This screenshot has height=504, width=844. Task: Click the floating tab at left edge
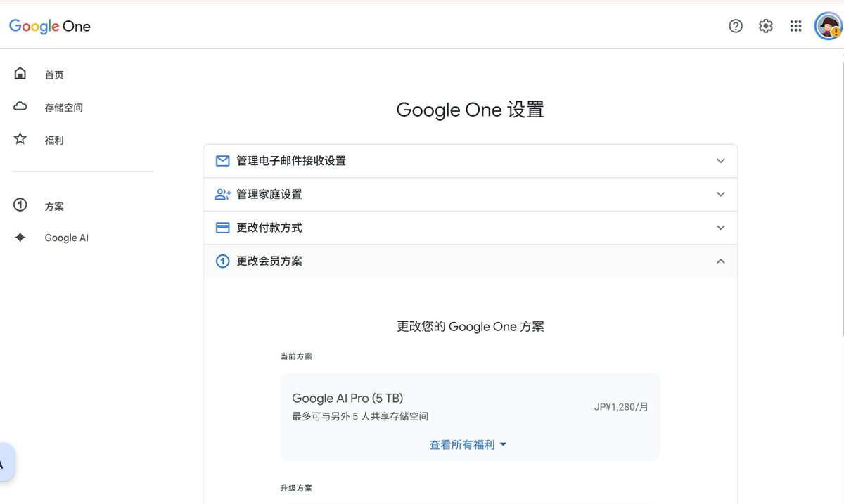tap(6, 462)
